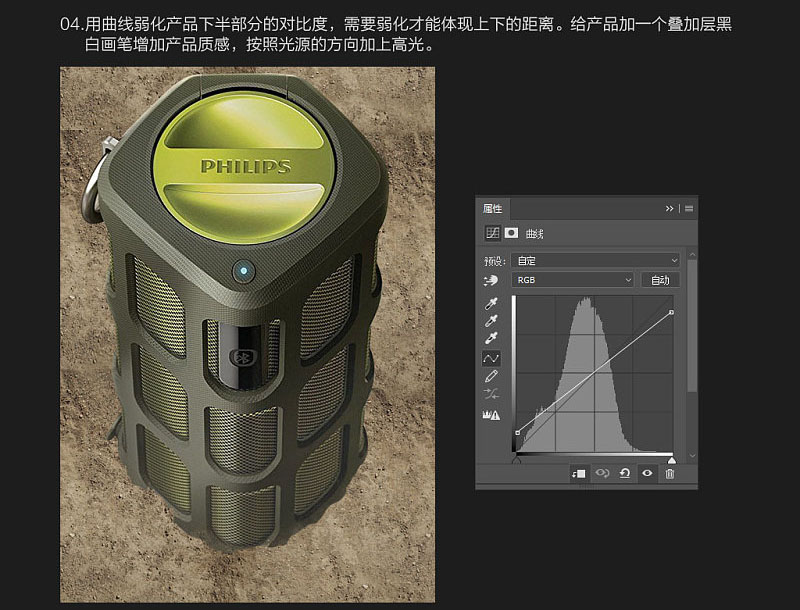
Task: Toggle clip to layer button
Action: pyautogui.click(x=579, y=473)
